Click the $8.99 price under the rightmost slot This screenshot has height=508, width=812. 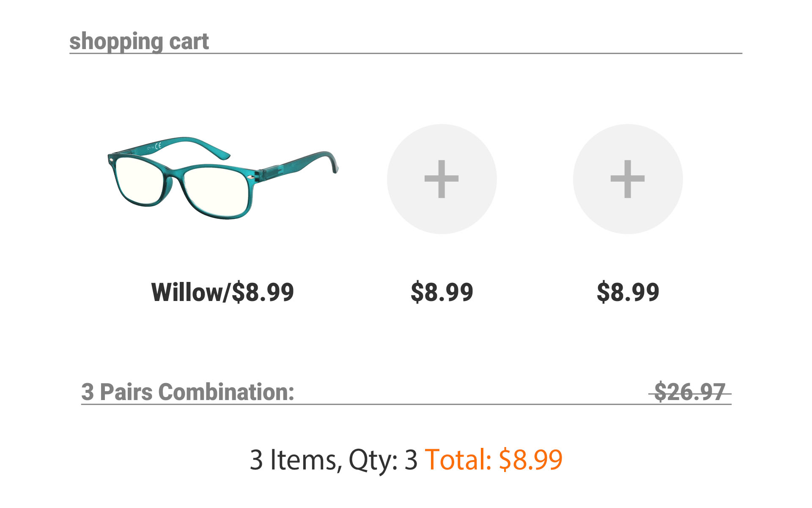coord(628,292)
